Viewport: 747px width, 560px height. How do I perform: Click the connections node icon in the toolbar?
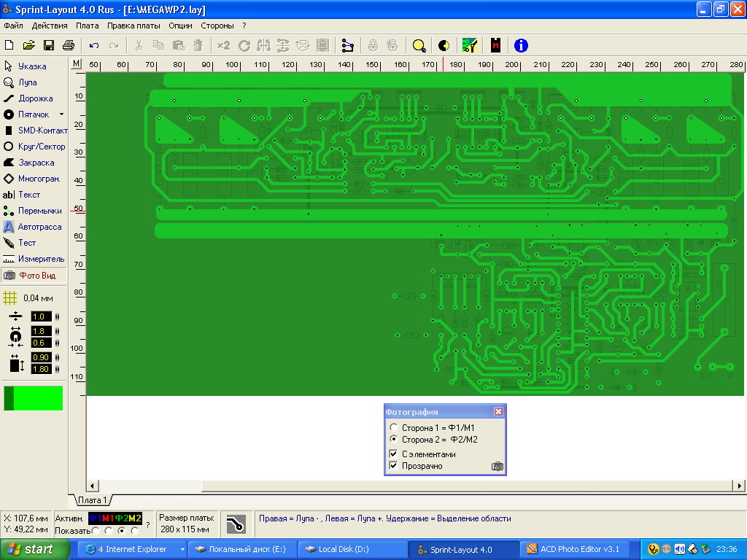coord(348,46)
